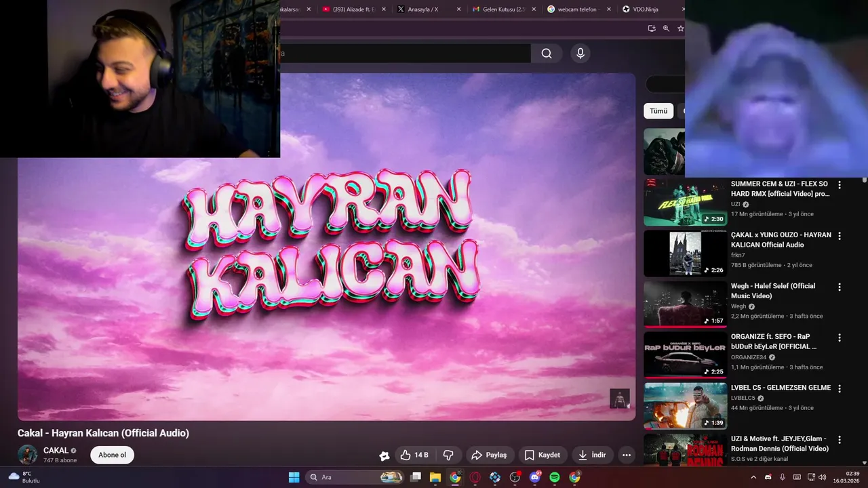Dislike the Hayran Kalıcan video
The image size is (868, 488).
(x=448, y=455)
